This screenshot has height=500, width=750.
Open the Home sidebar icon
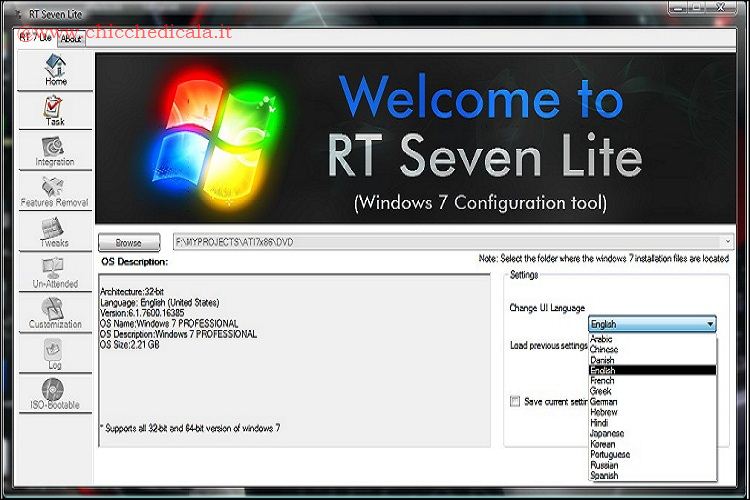55,69
